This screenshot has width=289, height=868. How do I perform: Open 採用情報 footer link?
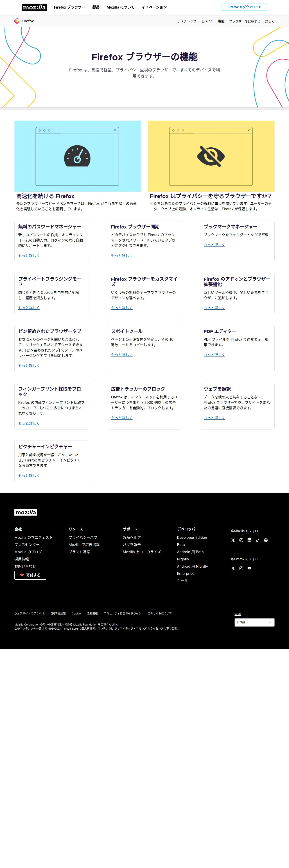pos(22,559)
